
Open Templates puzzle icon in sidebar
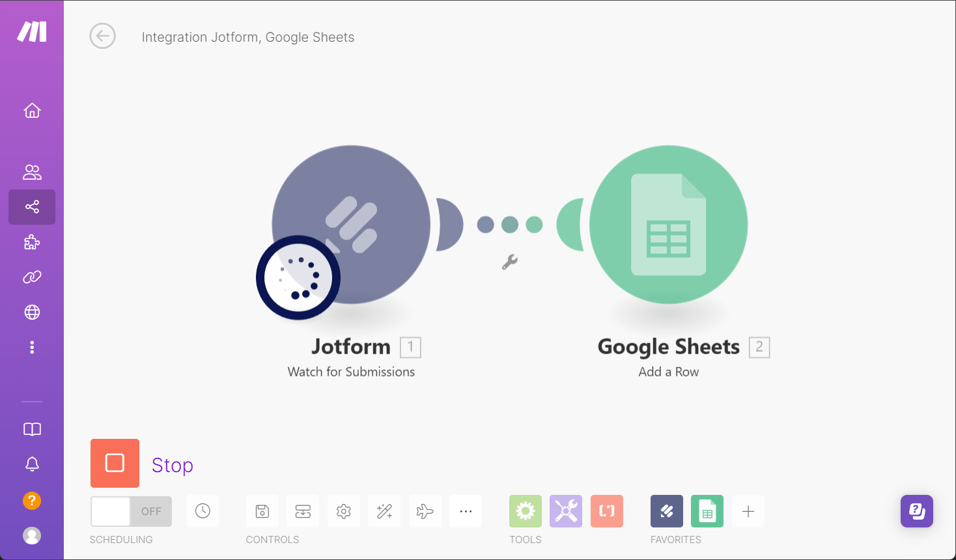pos(32,242)
